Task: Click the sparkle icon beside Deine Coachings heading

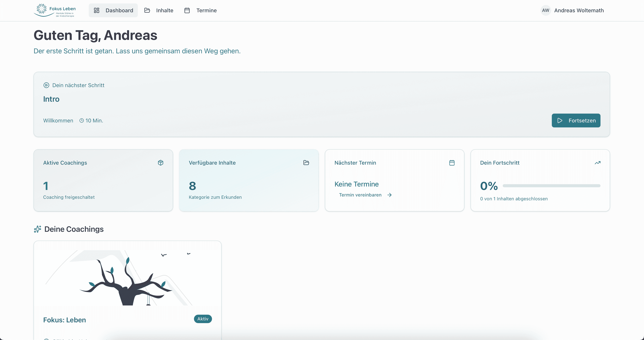Action: [38, 229]
